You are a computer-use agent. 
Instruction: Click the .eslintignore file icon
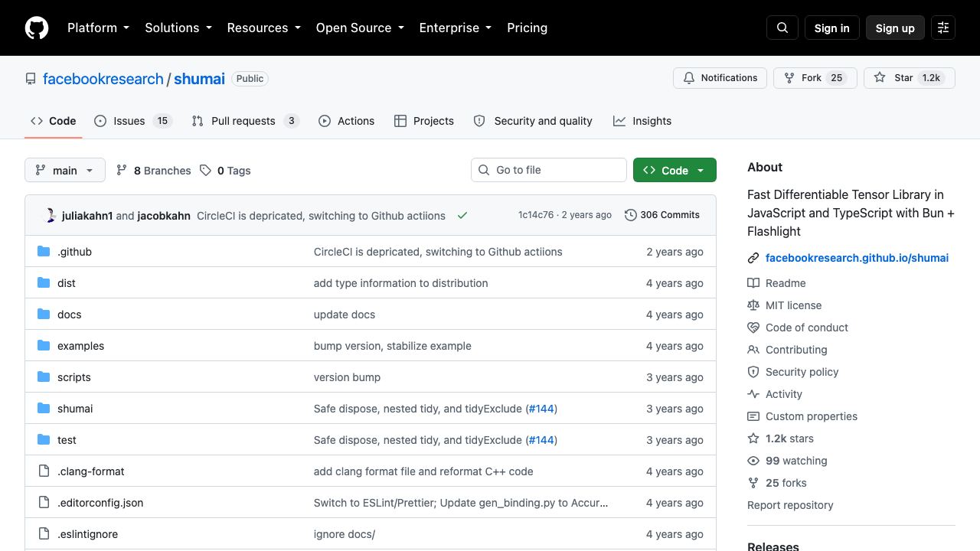coord(44,534)
